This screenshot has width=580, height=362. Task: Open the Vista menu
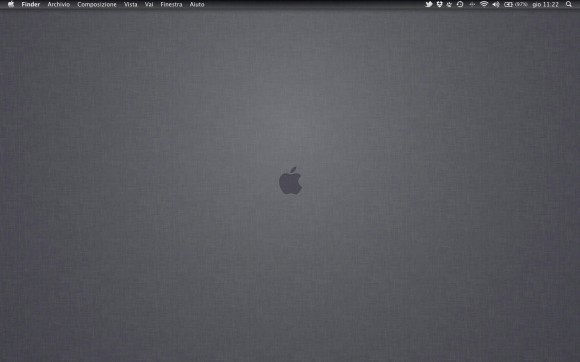[131, 4]
